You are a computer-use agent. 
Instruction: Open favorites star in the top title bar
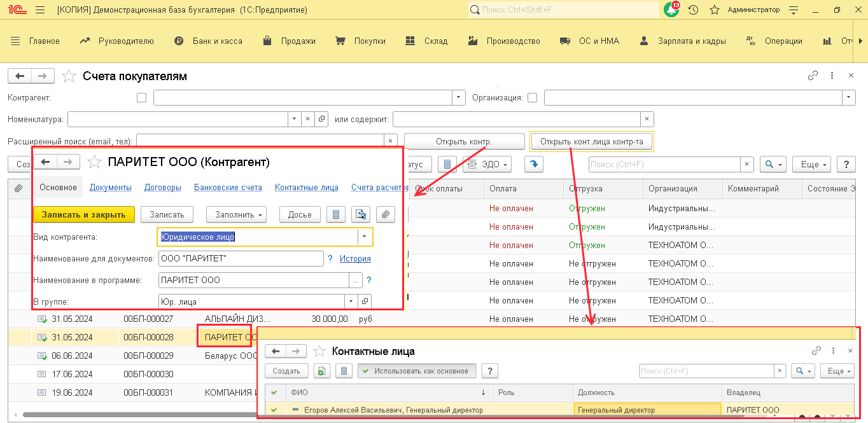click(x=715, y=10)
